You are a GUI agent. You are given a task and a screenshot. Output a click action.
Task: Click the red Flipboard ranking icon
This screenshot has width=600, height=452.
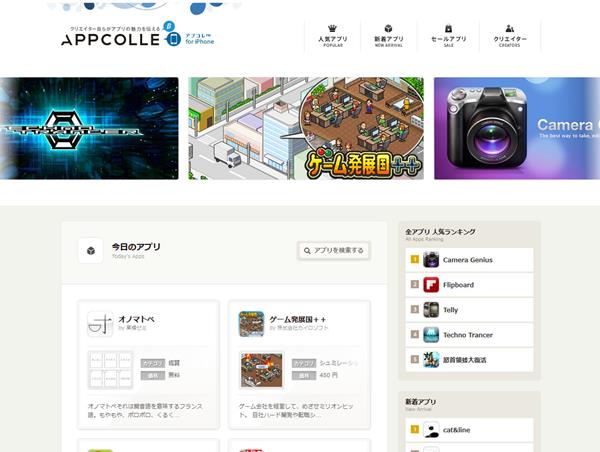pos(431,285)
